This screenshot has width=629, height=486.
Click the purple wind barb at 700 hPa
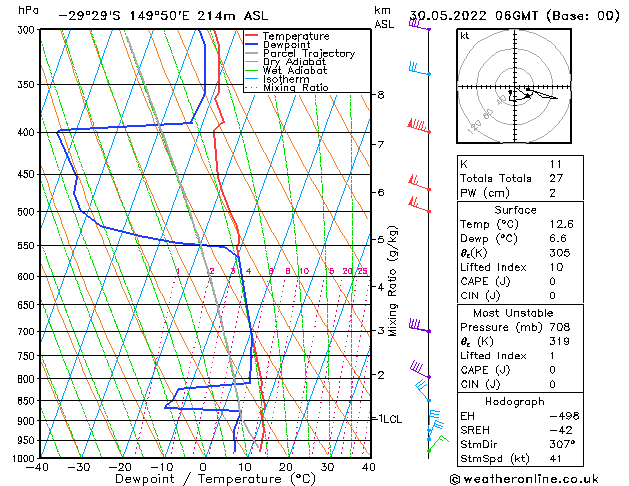[420, 326]
